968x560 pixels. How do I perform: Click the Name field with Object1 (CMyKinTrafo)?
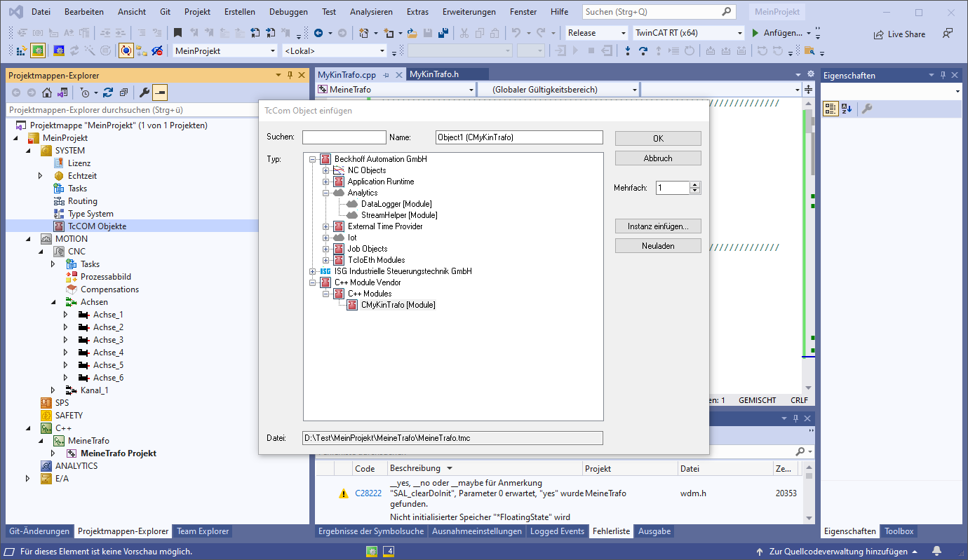click(x=519, y=138)
